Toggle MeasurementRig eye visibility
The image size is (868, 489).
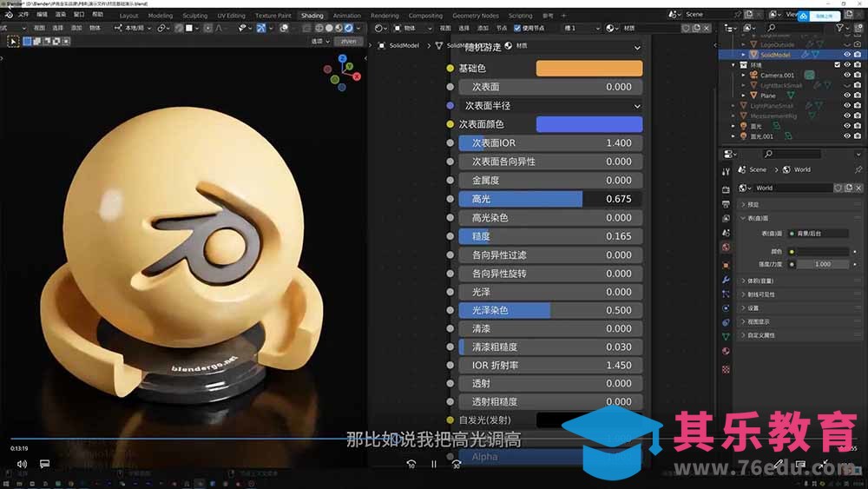[x=847, y=116]
